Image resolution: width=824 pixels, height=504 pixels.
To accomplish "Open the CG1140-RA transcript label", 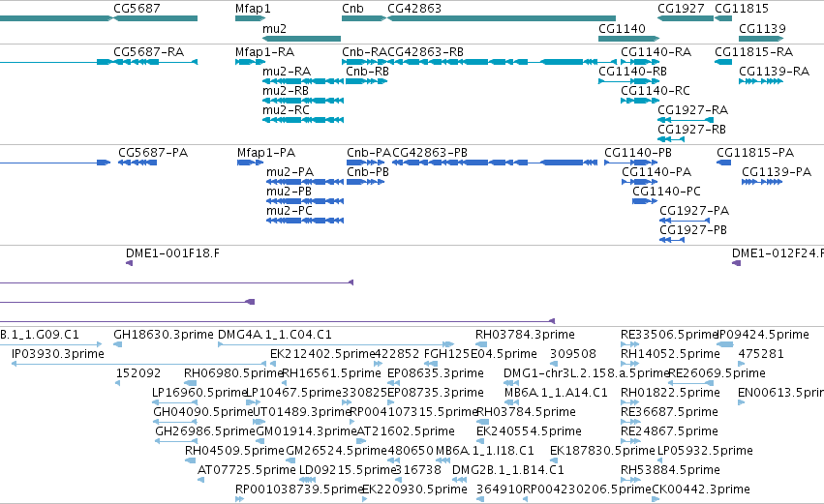I will coord(656,52).
